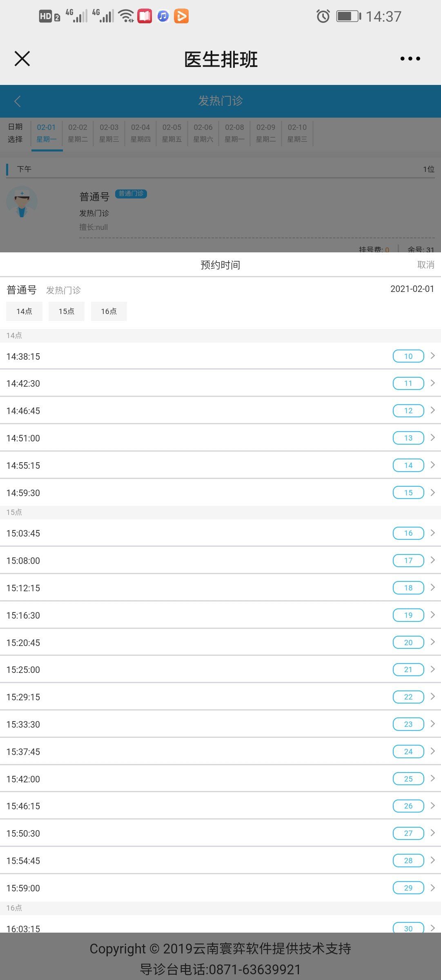441x980 pixels.
Task: Tap slot number badge 29
Action: tap(408, 888)
